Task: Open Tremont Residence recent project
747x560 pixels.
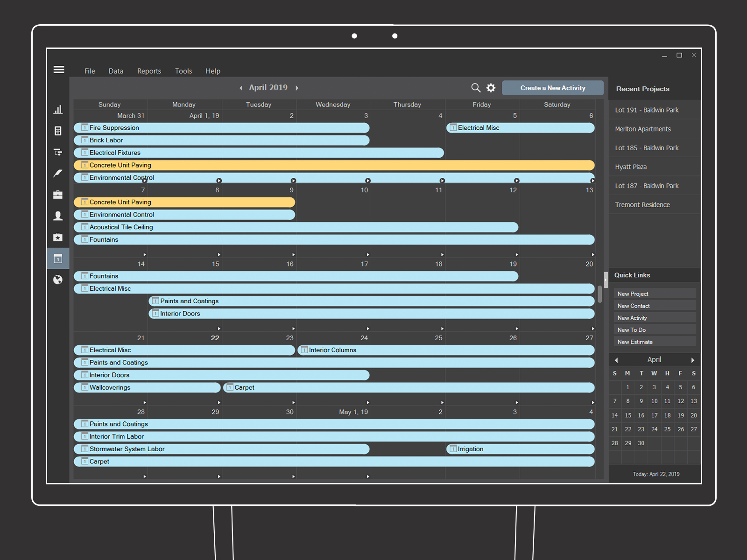Action: pos(655,204)
